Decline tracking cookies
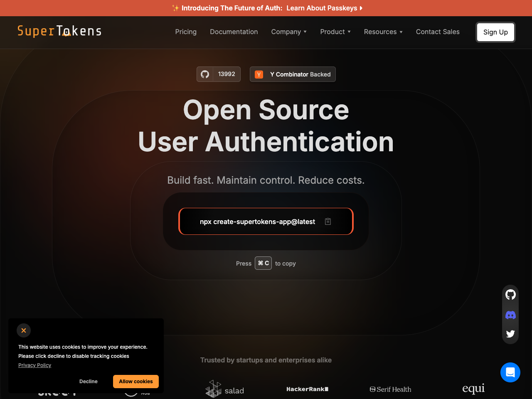This screenshot has width=532, height=399. tap(89, 382)
